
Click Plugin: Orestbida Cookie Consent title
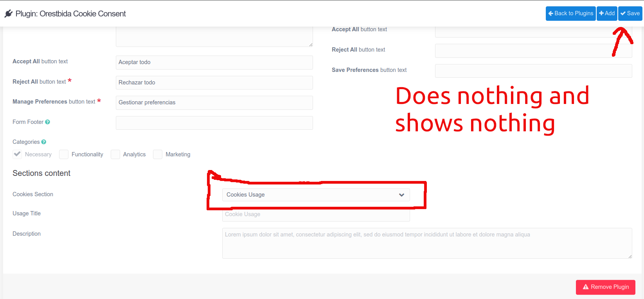pos(71,14)
